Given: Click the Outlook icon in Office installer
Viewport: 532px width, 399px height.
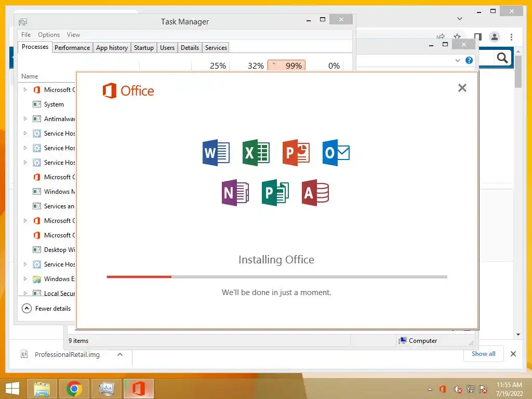Looking at the screenshot, I should coord(336,152).
